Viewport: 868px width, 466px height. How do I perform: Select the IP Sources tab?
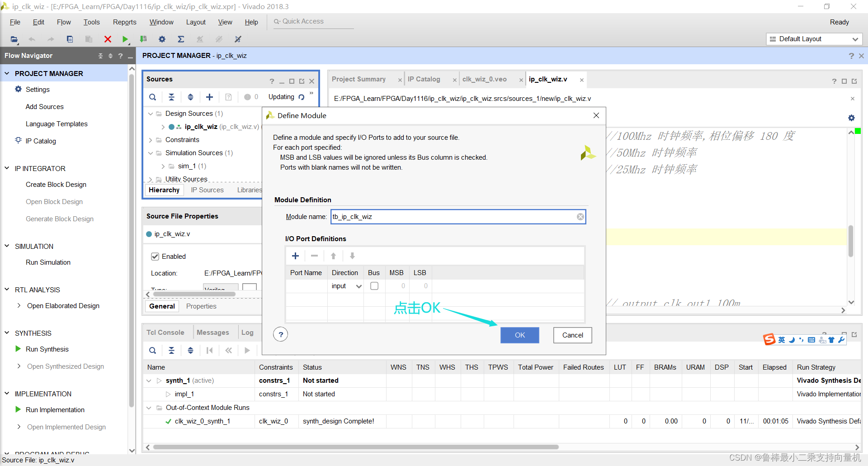[207, 190]
